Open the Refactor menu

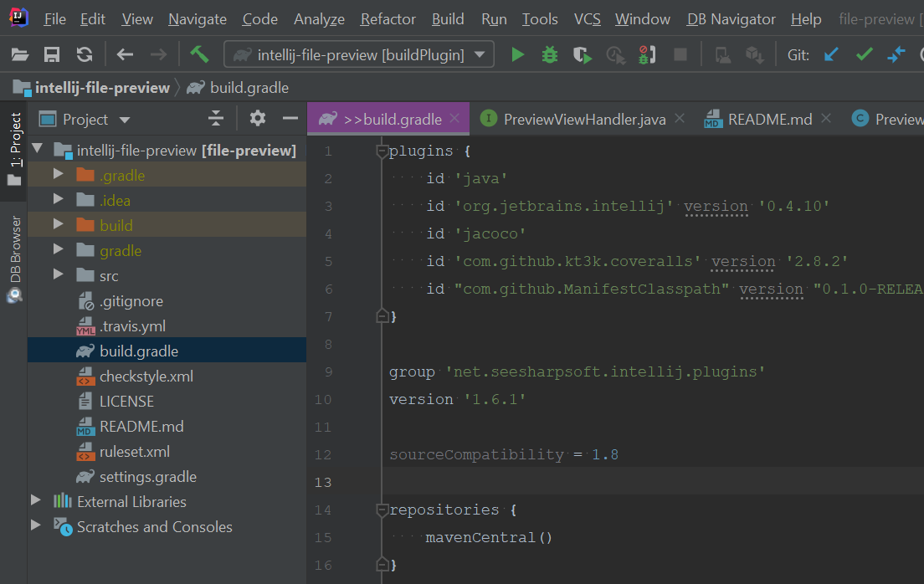pos(388,19)
